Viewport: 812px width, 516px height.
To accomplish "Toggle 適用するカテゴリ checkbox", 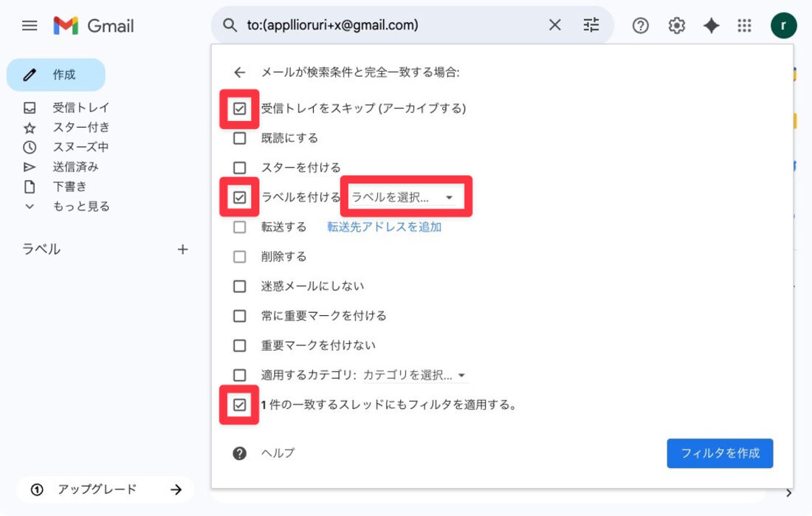I will point(239,375).
